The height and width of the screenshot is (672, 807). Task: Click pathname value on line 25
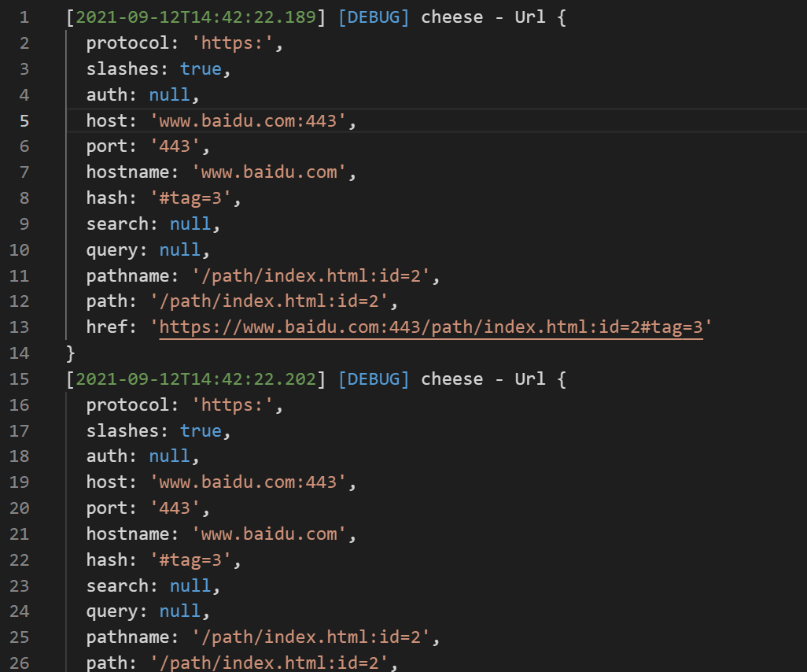(x=311, y=637)
